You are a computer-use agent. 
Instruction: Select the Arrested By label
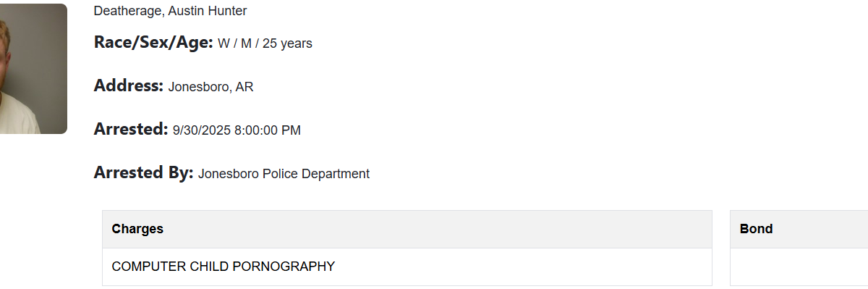click(x=144, y=172)
